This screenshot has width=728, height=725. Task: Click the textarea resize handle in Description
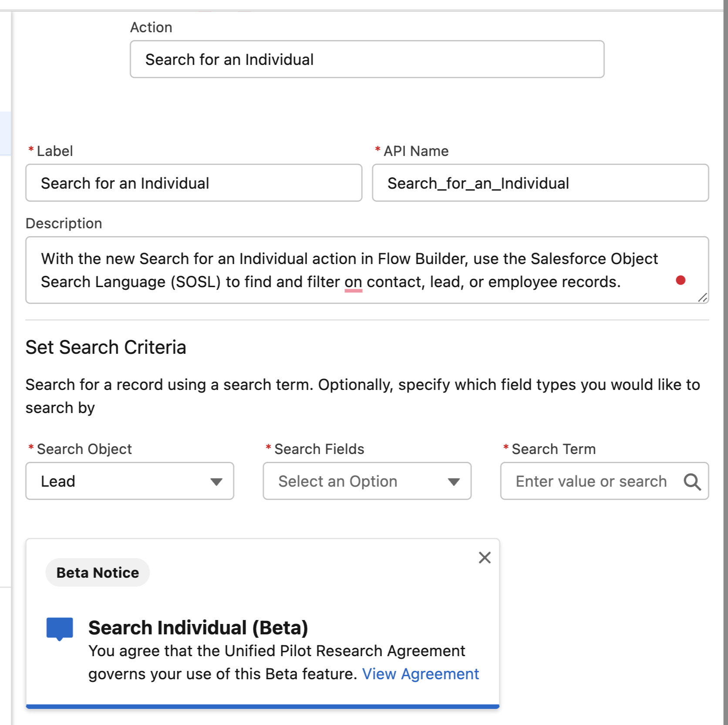click(x=702, y=298)
